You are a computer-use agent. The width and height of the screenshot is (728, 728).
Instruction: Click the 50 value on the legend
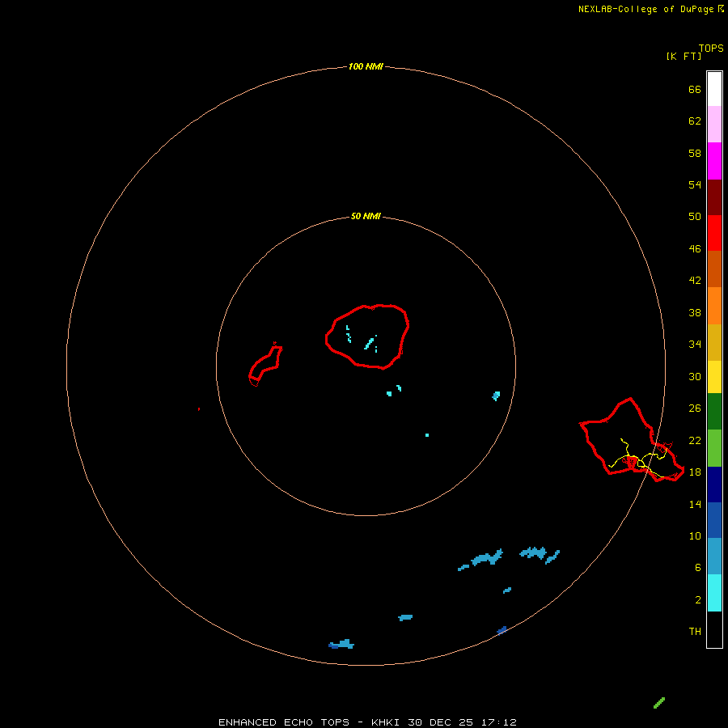(695, 217)
